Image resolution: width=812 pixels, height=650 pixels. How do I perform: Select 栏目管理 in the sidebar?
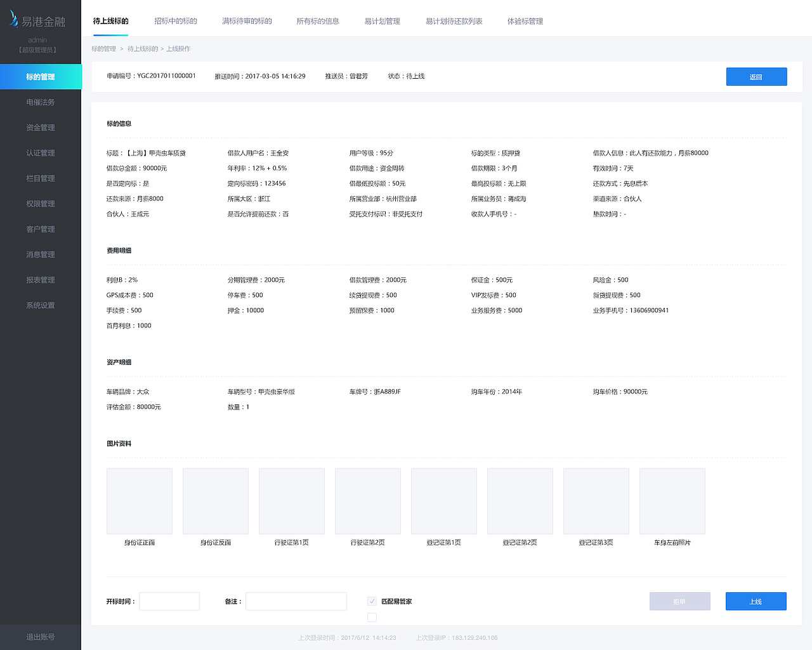coord(41,178)
